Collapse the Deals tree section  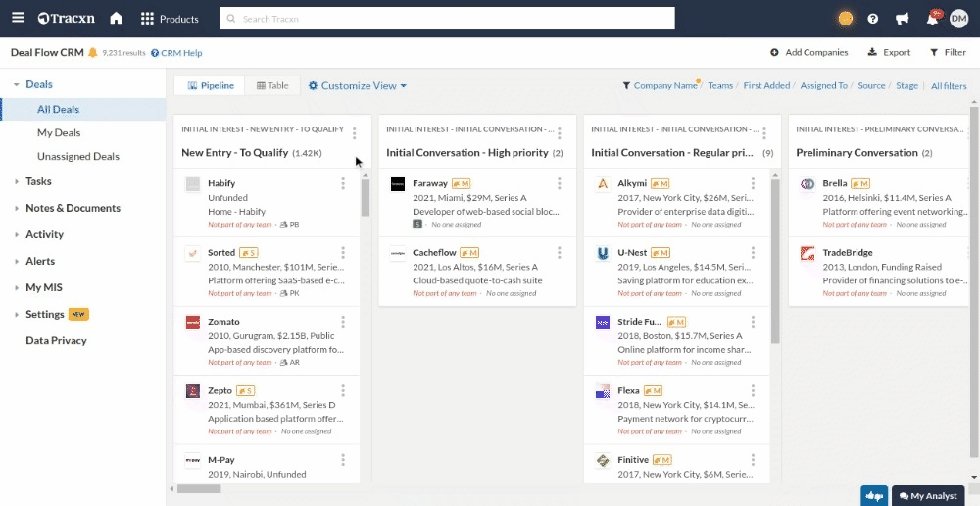tap(17, 85)
